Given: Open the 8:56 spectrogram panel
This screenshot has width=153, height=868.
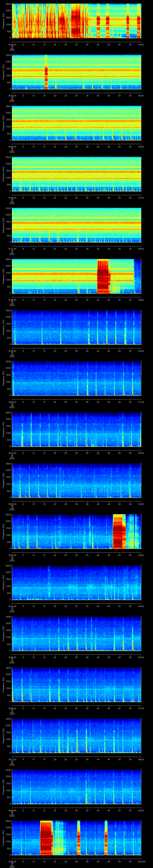Looking at the screenshot, I should click(x=76, y=685).
